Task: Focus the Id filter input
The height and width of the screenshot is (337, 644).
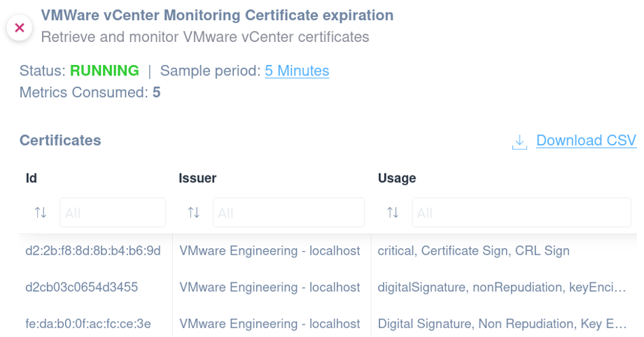Action: [113, 213]
